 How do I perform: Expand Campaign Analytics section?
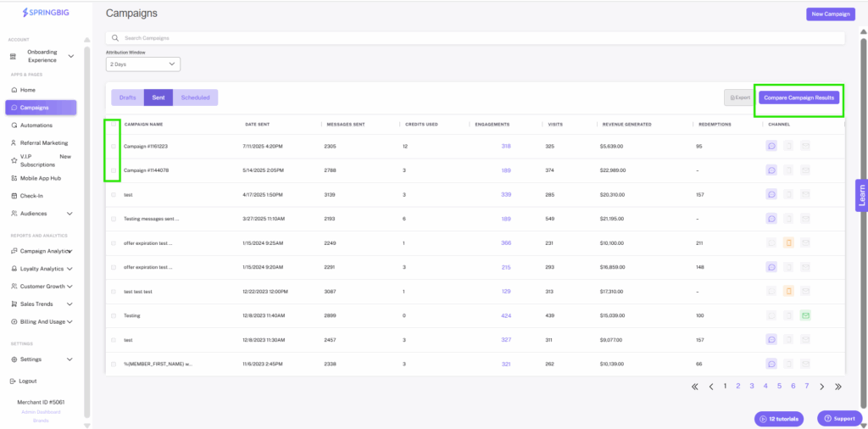tap(70, 251)
